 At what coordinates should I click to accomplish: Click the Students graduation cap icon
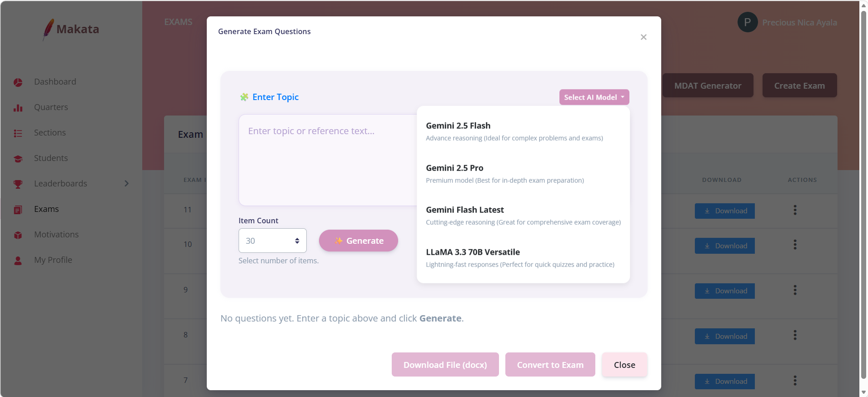point(18,159)
